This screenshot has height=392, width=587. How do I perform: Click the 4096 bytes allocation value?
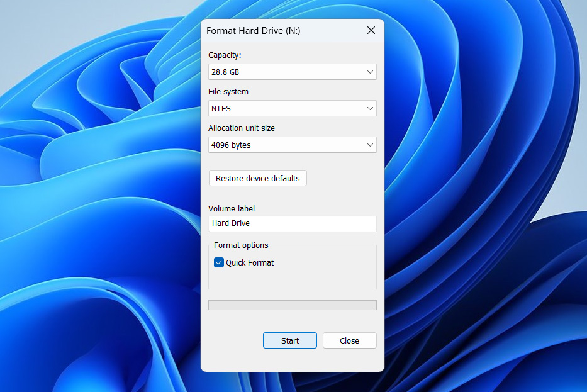[232, 145]
